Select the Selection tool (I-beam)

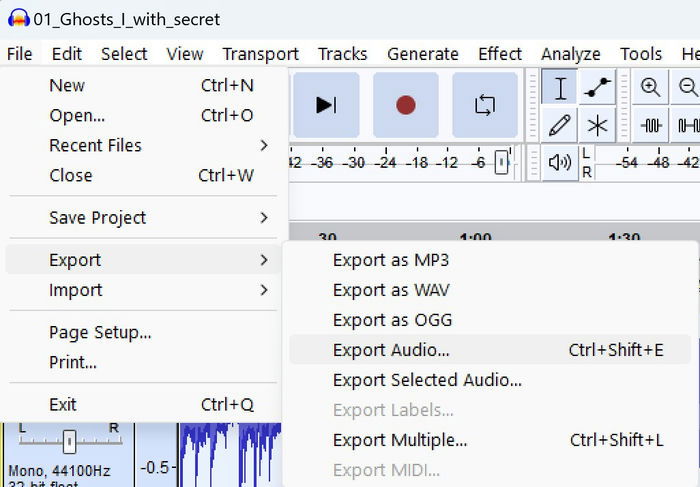[560, 87]
